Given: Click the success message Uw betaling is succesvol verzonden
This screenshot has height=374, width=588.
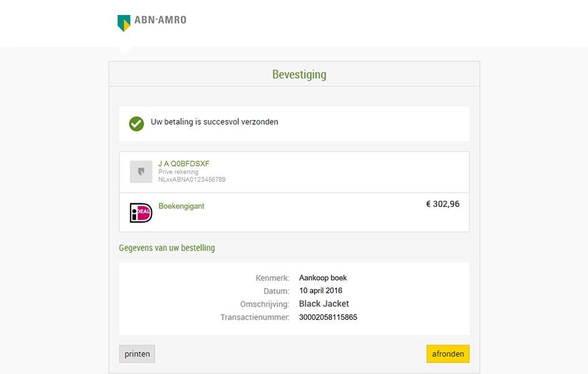Looking at the screenshot, I should click(214, 122).
